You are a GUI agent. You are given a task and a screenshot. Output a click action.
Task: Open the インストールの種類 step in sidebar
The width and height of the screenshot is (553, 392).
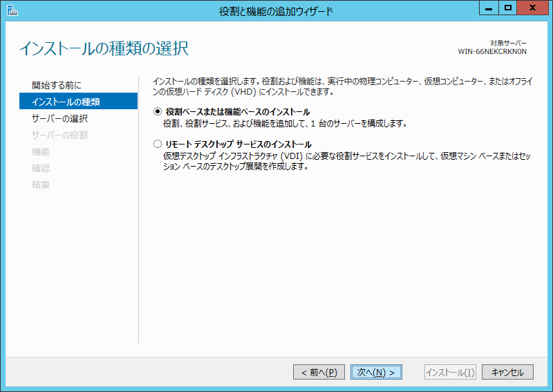pos(66,102)
